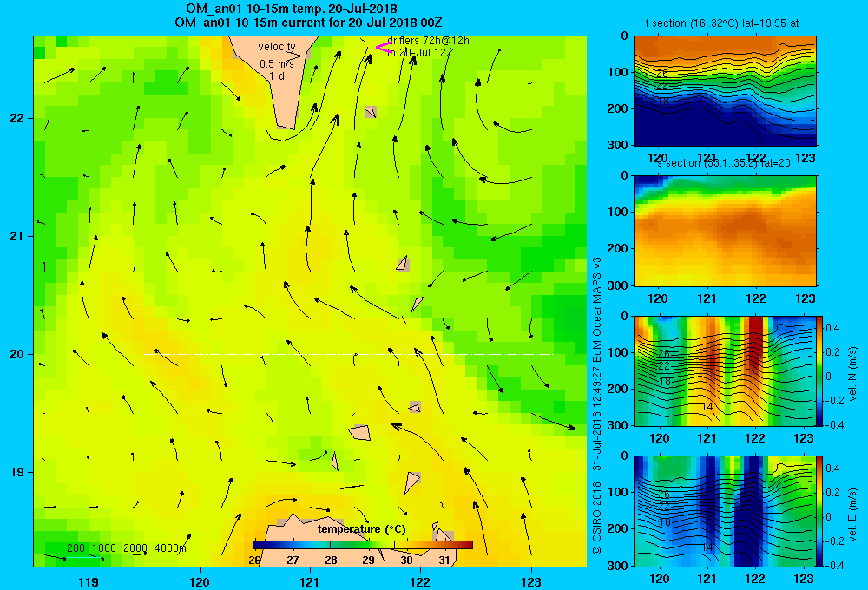The width and height of the screenshot is (868, 590).
Task: Click the '31' tick on the temperature bar
Action: click(x=444, y=560)
